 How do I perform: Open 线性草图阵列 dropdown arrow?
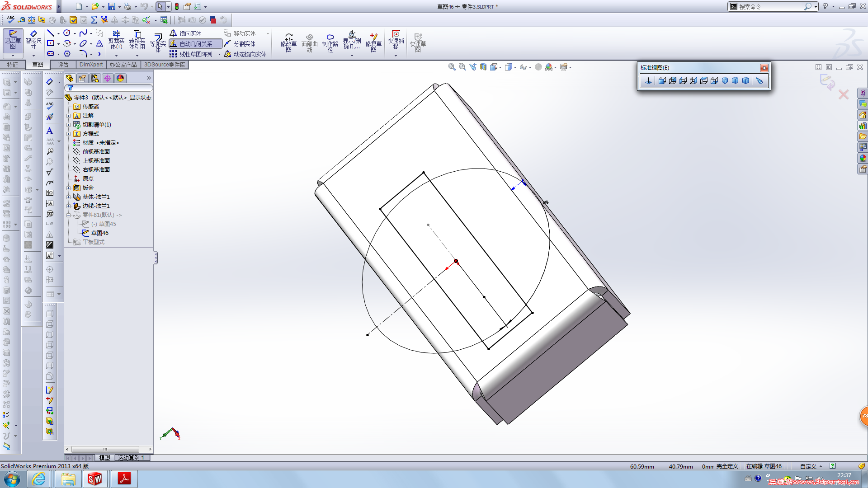[x=219, y=55]
